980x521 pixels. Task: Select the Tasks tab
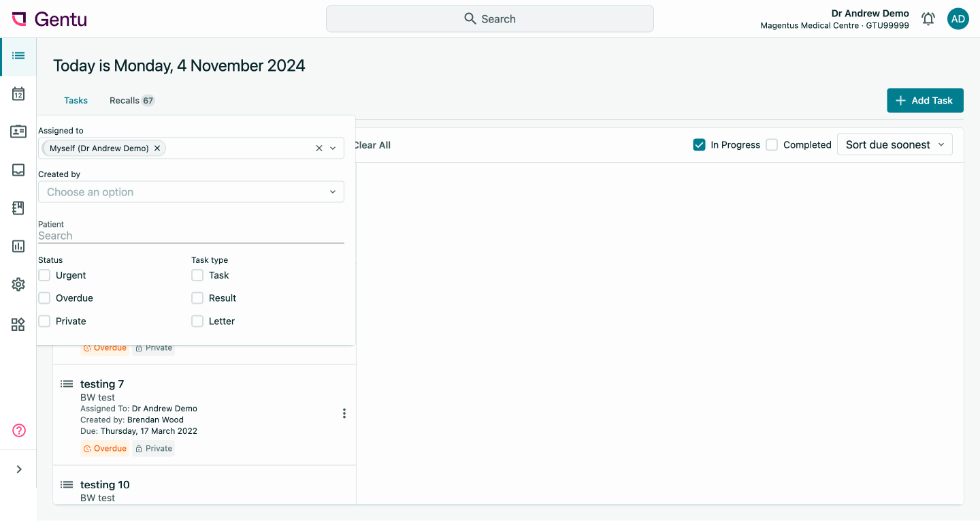pyautogui.click(x=76, y=100)
